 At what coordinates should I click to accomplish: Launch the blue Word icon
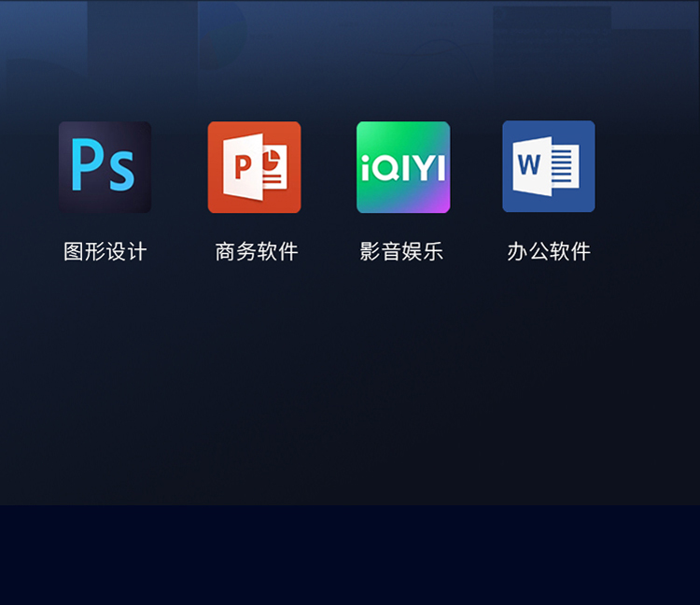(x=549, y=166)
